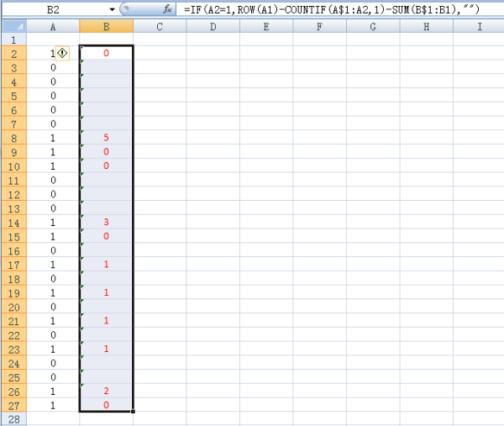
Task: Click cell A3 containing 0
Action: 53,67
